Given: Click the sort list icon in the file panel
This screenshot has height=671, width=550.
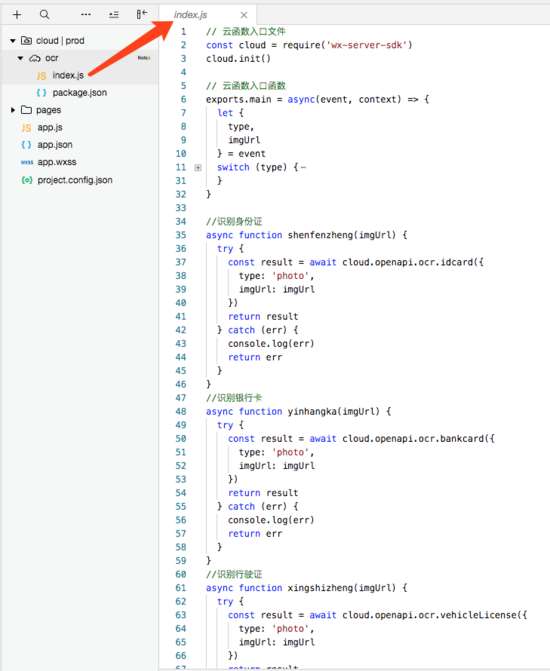Looking at the screenshot, I should pos(113,15).
